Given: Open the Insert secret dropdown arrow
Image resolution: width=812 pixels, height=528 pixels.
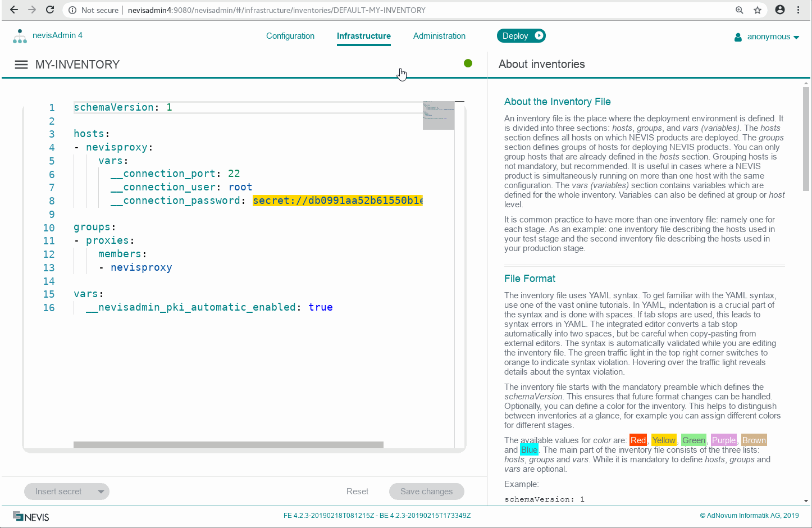Looking at the screenshot, I should point(101,491).
